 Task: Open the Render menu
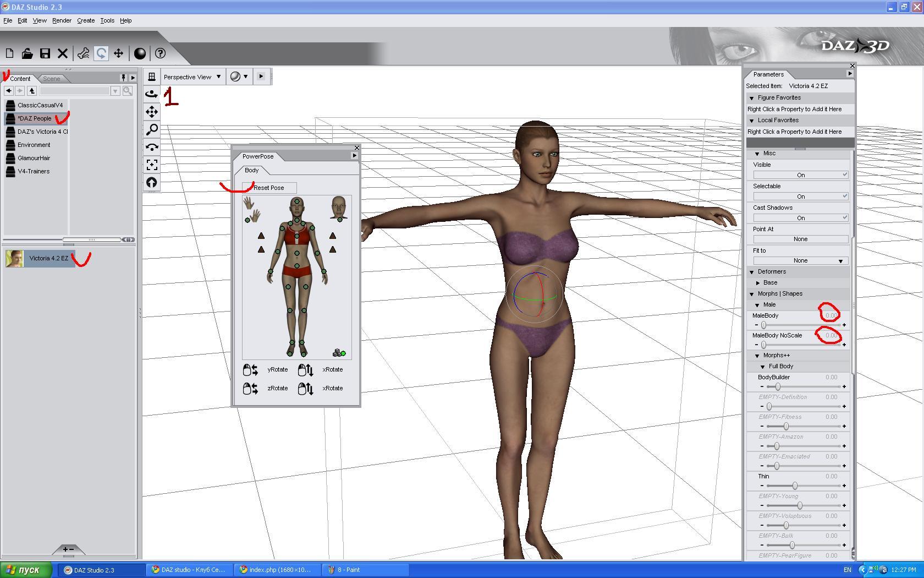coord(62,20)
